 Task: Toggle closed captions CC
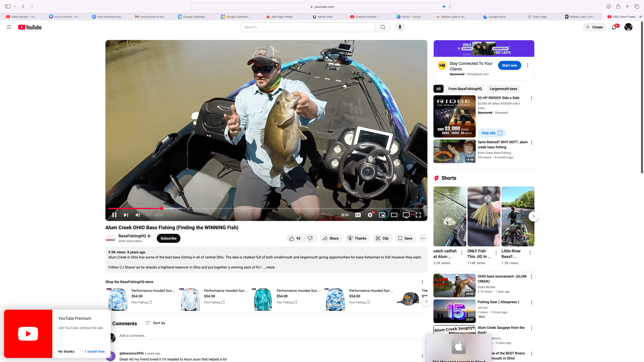pyautogui.click(x=358, y=215)
